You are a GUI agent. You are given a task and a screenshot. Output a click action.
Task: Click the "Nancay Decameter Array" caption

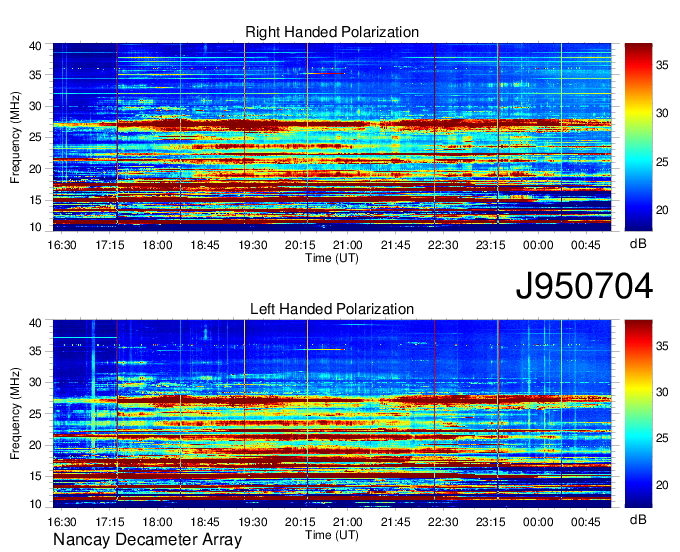[147, 540]
